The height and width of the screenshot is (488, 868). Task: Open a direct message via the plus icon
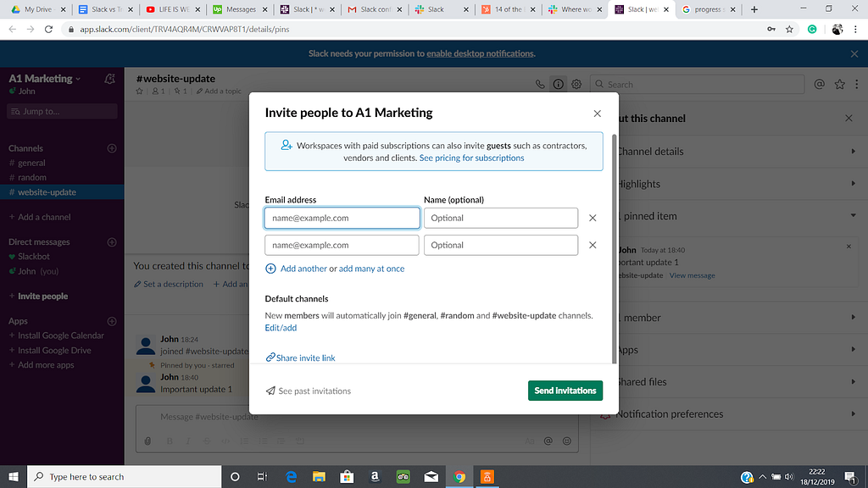coord(112,241)
